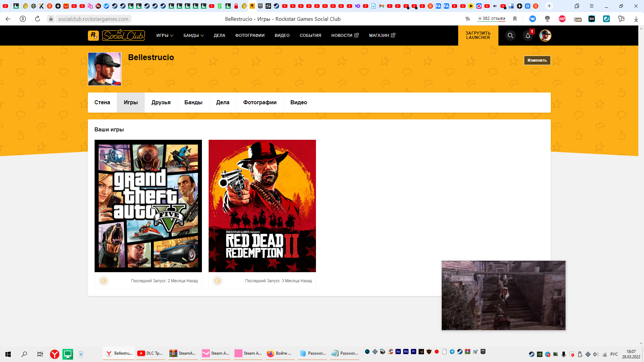644x362 pixels.
Task: Open Windows Start menu
Action: point(8,354)
